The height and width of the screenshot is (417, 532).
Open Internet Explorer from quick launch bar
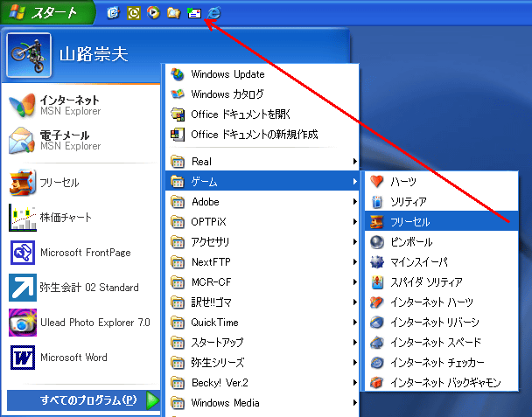coord(214,13)
